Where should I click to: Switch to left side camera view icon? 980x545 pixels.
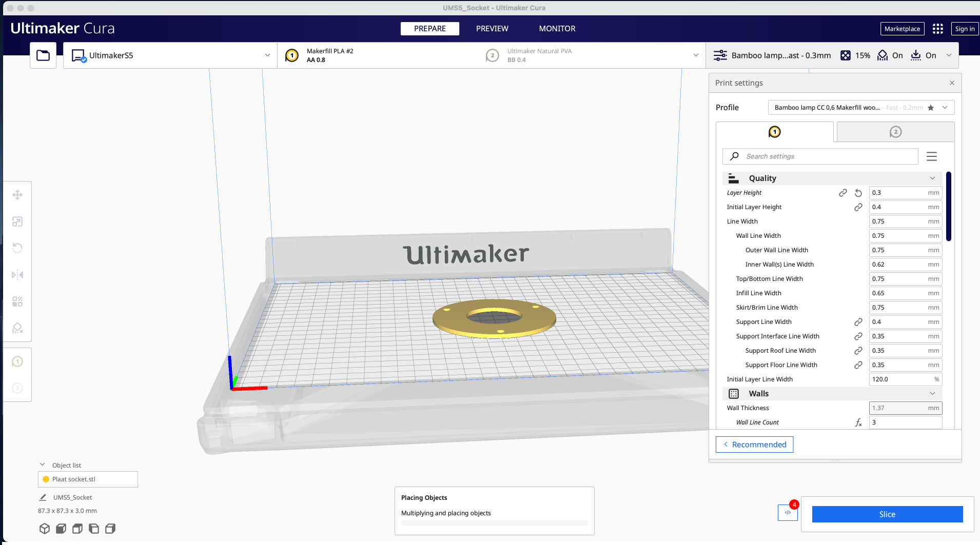(94, 529)
